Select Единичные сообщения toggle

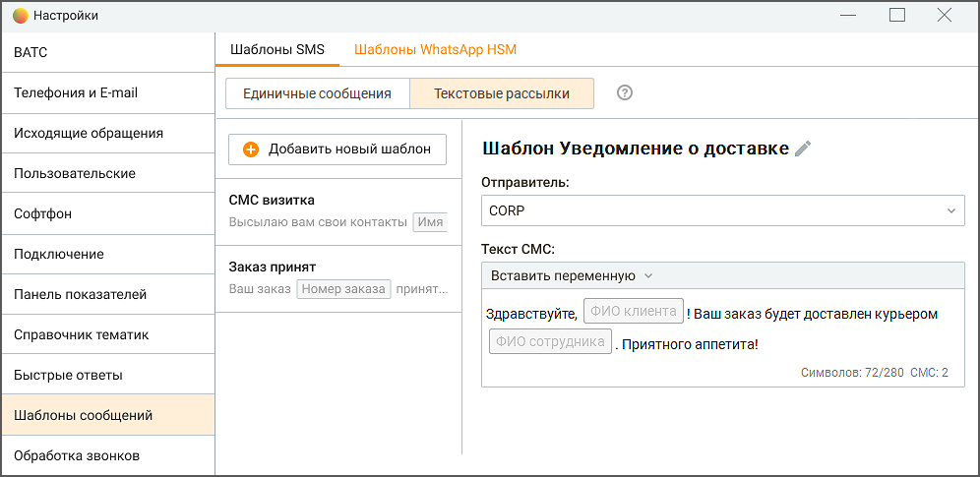[x=318, y=93]
